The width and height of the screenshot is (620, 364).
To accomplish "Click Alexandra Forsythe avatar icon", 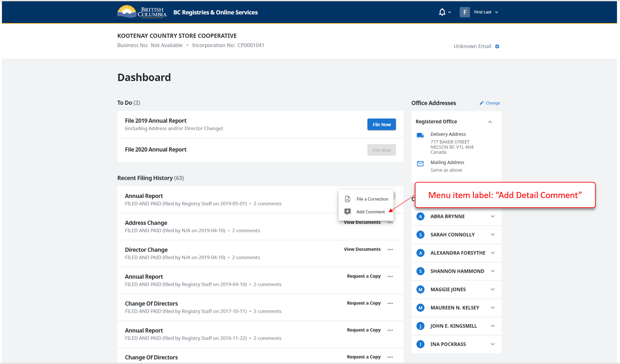I will pos(420,253).
